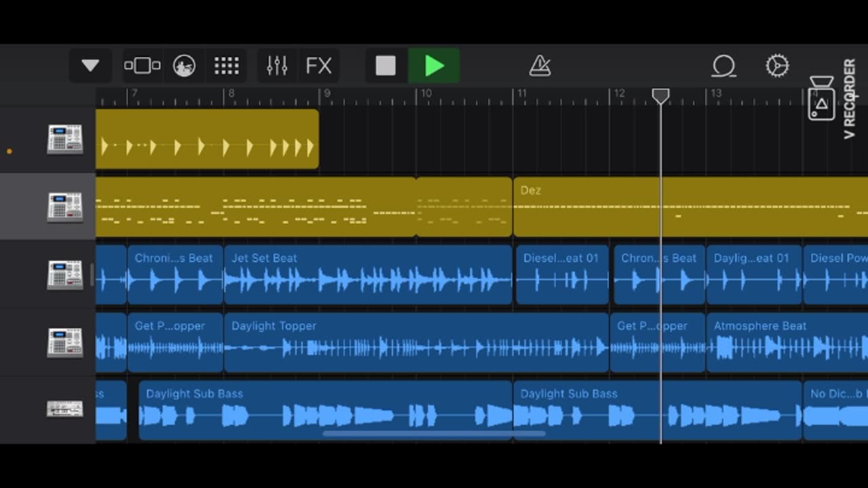The image size is (868, 488).
Task: Open the Live Loops grid
Action: click(x=226, y=66)
